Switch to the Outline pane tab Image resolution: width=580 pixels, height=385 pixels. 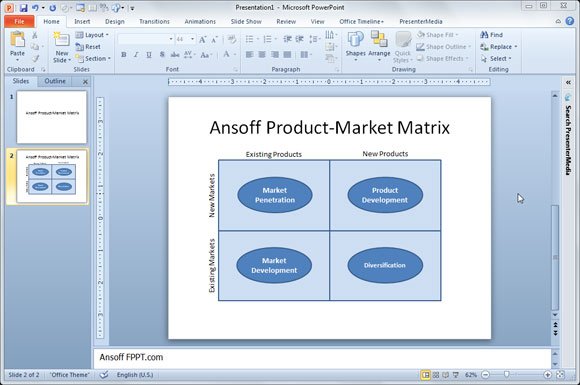pyautogui.click(x=55, y=81)
